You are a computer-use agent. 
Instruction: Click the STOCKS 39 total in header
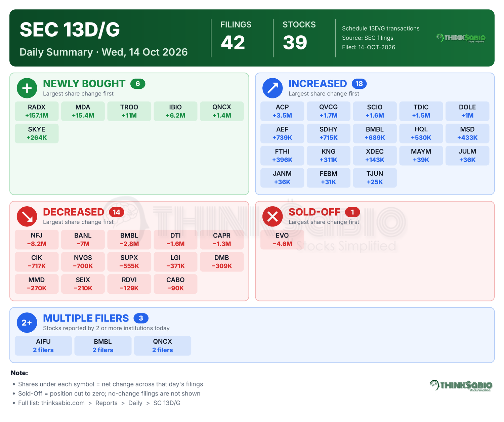tap(299, 36)
